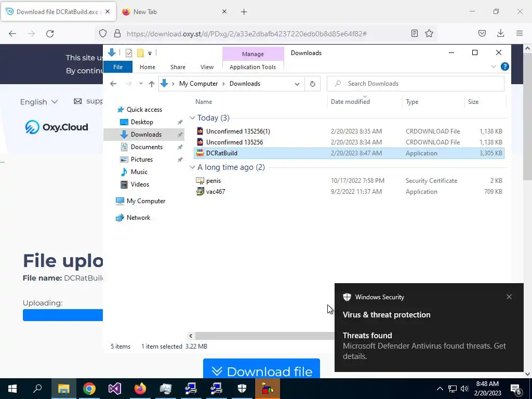This screenshot has width=532, height=399.
Task: Collapse the A long time ago group
Action: (x=192, y=167)
